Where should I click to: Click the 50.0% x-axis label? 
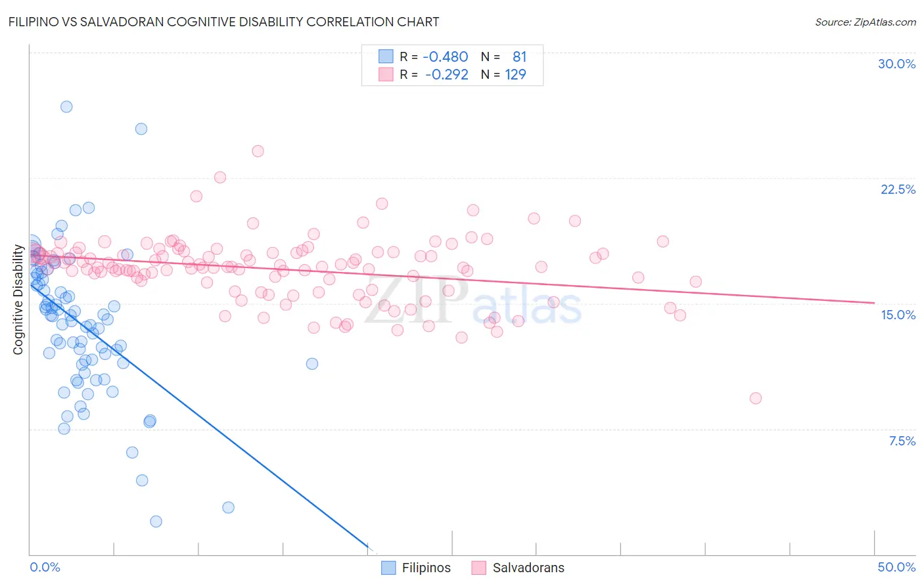click(896, 567)
